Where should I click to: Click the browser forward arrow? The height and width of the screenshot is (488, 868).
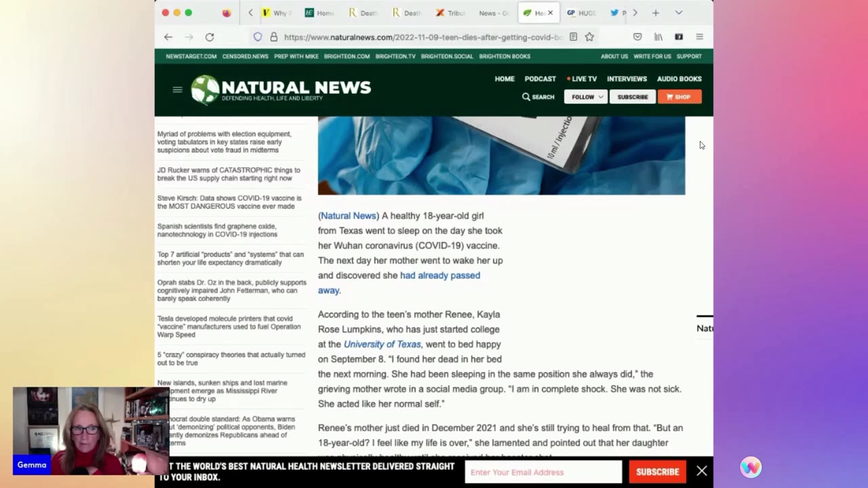click(189, 37)
